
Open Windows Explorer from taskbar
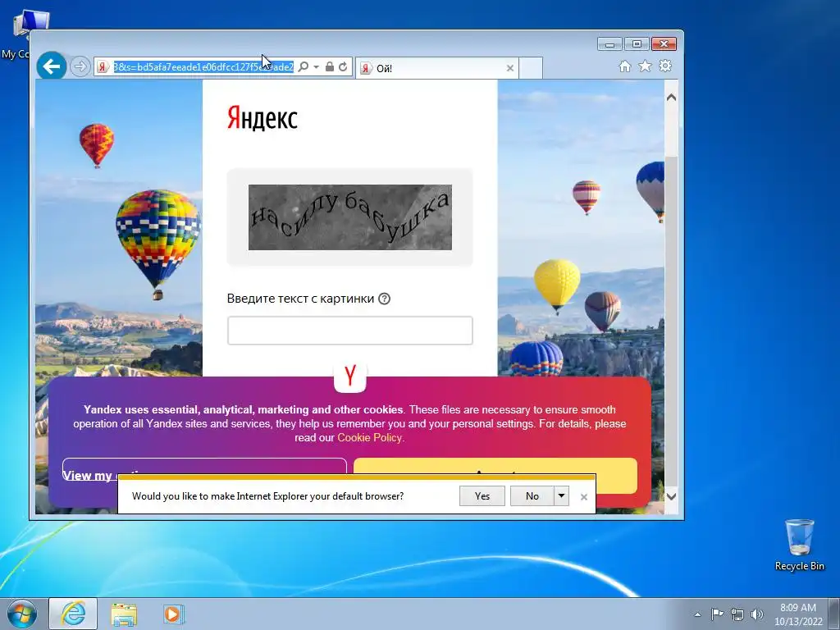(x=124, y=614)
